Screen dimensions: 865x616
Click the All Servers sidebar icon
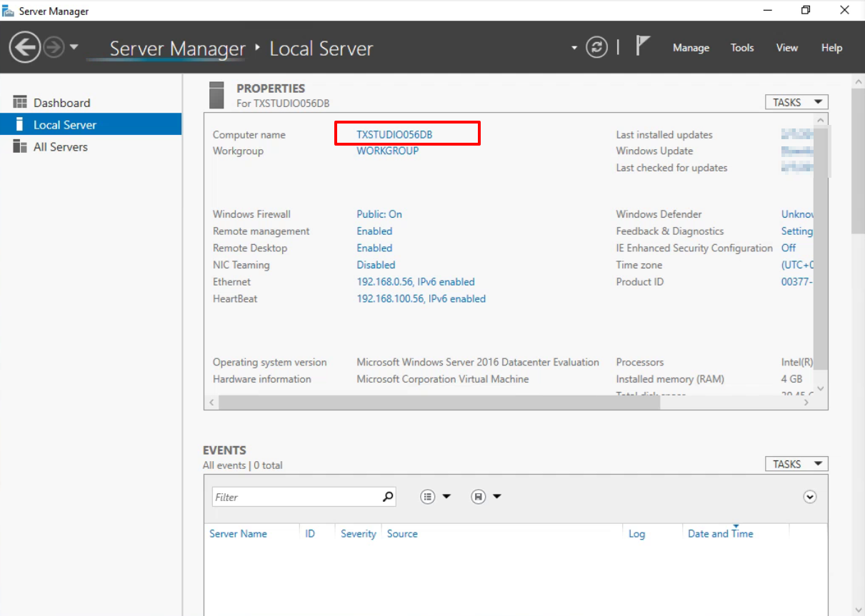tap(20, 146)
